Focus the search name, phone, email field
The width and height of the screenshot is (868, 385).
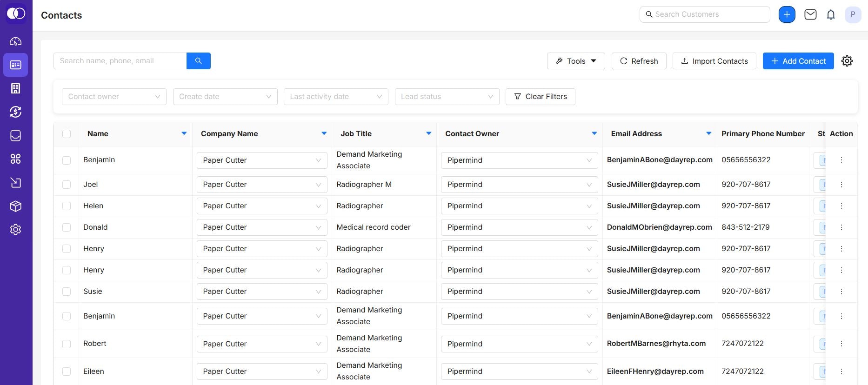(120, 61)
